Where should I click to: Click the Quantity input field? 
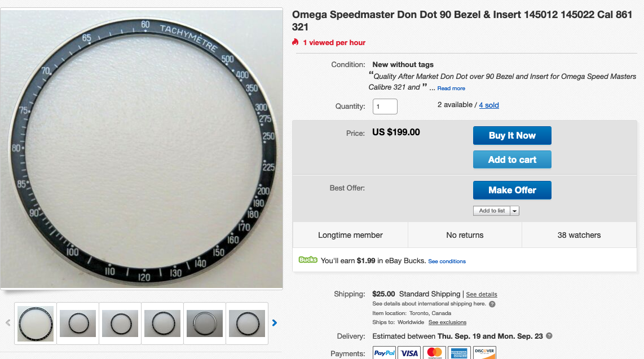(x=385, y=107)
